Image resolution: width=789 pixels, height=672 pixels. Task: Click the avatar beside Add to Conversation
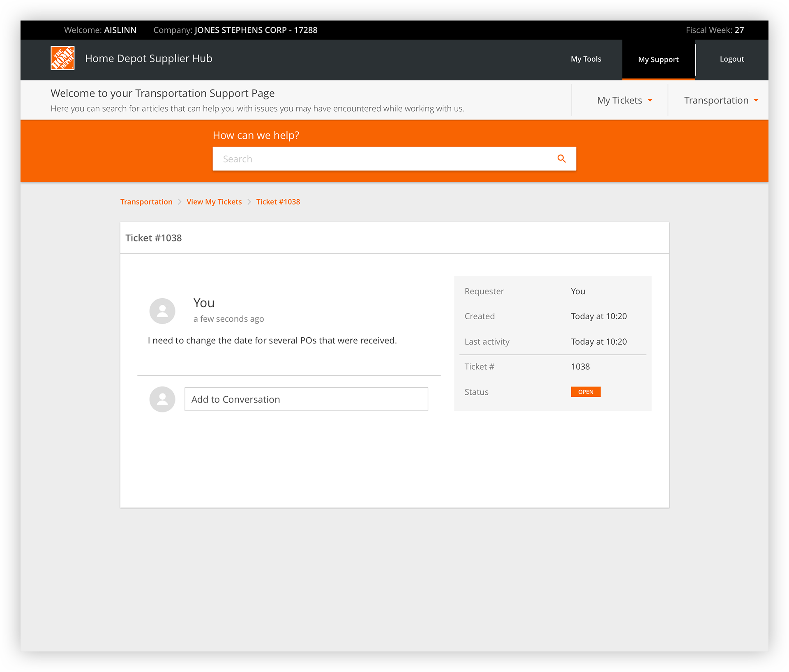tap(162, 399)
